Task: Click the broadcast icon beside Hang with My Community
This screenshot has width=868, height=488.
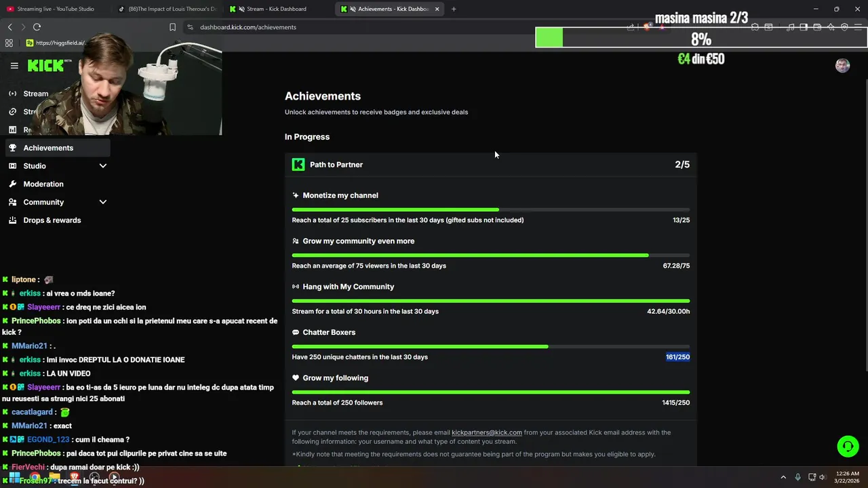Action: [296, 287]
